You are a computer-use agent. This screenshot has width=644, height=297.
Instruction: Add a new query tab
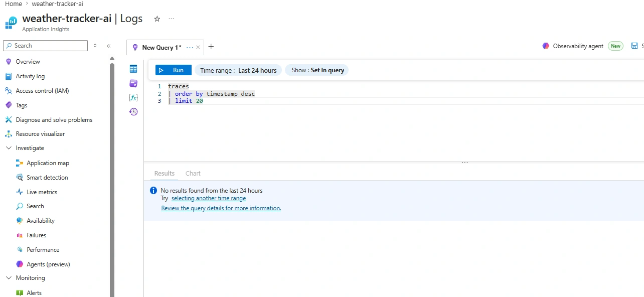pos(211,47)
